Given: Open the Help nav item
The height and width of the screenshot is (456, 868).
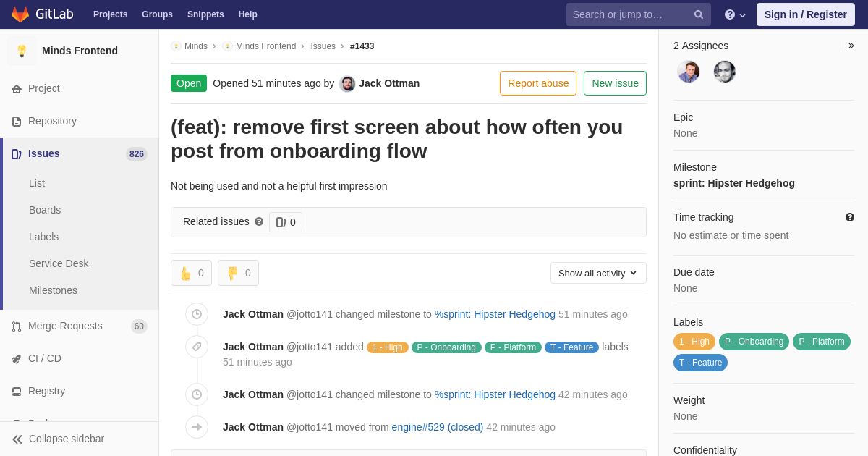Looking at the screenshot, I should click(x=248, y=14).
